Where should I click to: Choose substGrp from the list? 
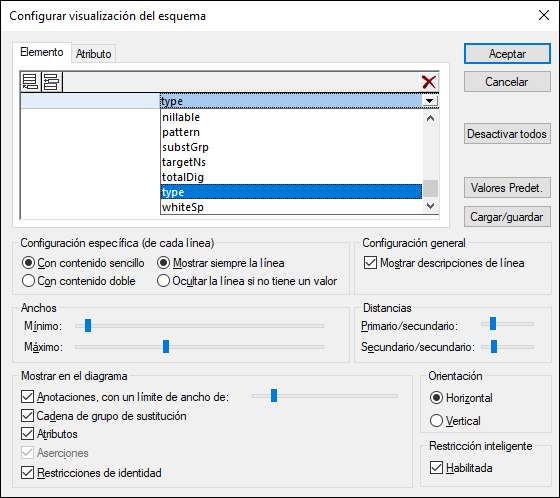pos(291,147)
